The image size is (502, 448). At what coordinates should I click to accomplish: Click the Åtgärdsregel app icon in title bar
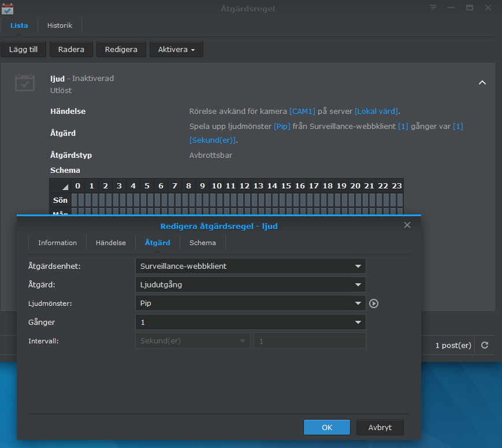click(8, 9)
